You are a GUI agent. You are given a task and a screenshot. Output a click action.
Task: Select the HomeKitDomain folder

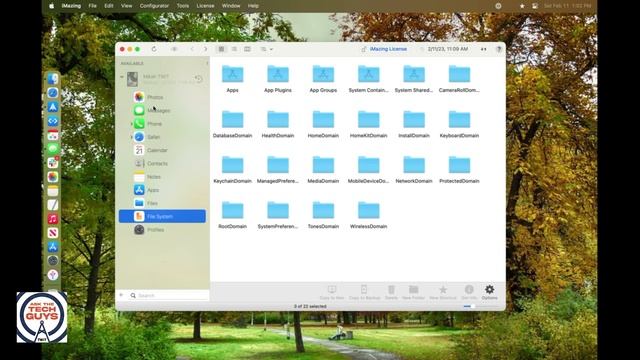pos(369,120)
